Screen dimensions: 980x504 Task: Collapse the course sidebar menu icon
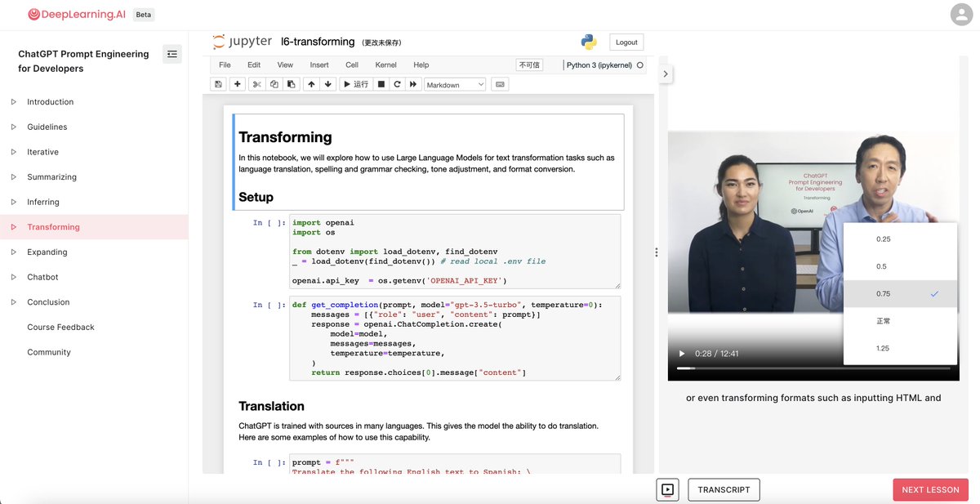point(171,54)
